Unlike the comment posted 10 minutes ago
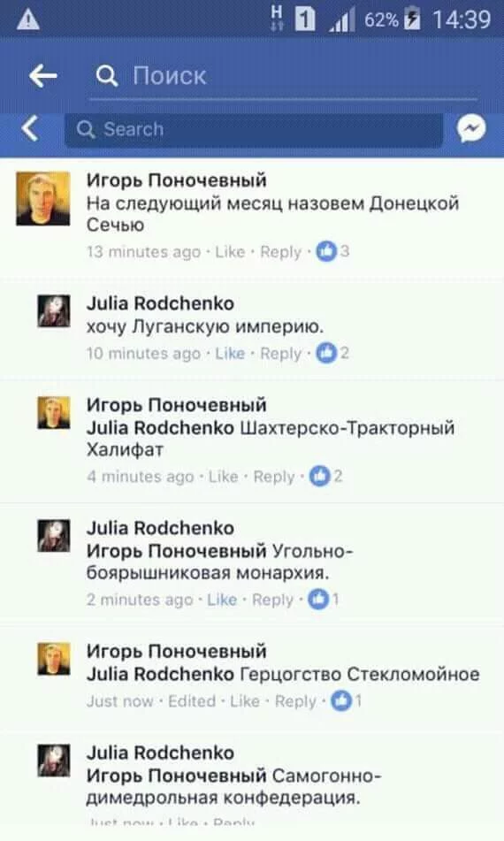 (x=230, y=354)
